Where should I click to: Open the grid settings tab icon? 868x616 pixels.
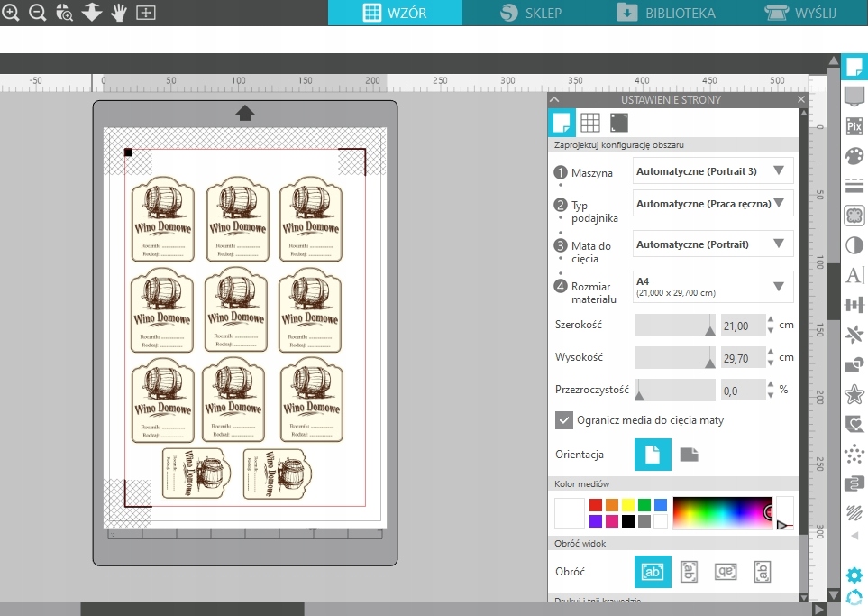589,123
